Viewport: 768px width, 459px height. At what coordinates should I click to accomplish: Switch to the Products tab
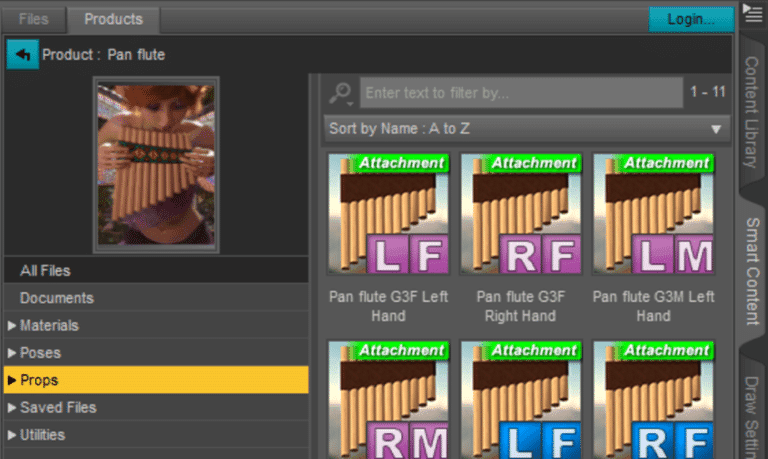113,18
